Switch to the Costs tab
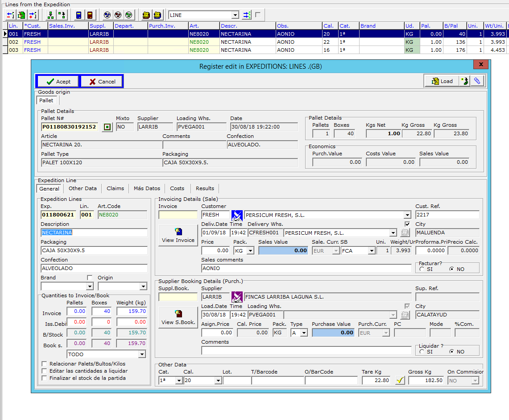Screen dimensions: 509x420 click(x=177, y=188)
